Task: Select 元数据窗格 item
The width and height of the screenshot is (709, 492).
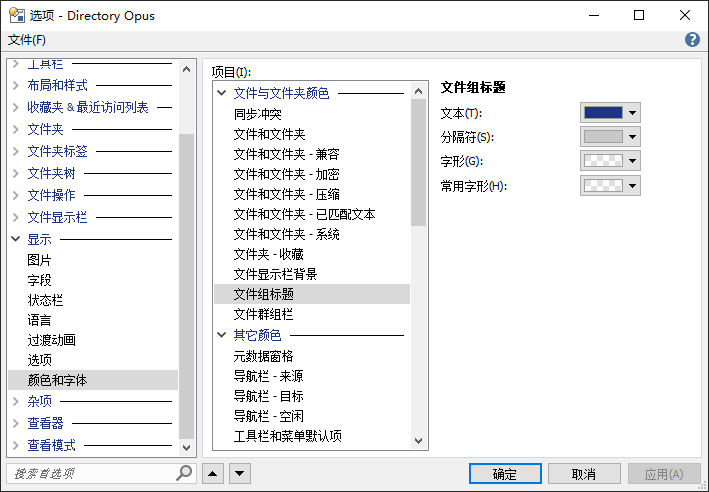Action: tap(264, 356)
